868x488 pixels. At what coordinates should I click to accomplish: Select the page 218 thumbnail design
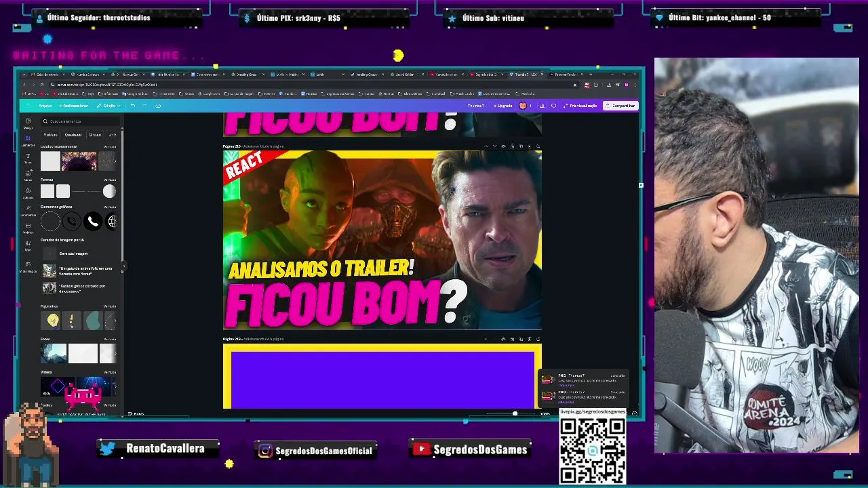click(x=382, y=240)
